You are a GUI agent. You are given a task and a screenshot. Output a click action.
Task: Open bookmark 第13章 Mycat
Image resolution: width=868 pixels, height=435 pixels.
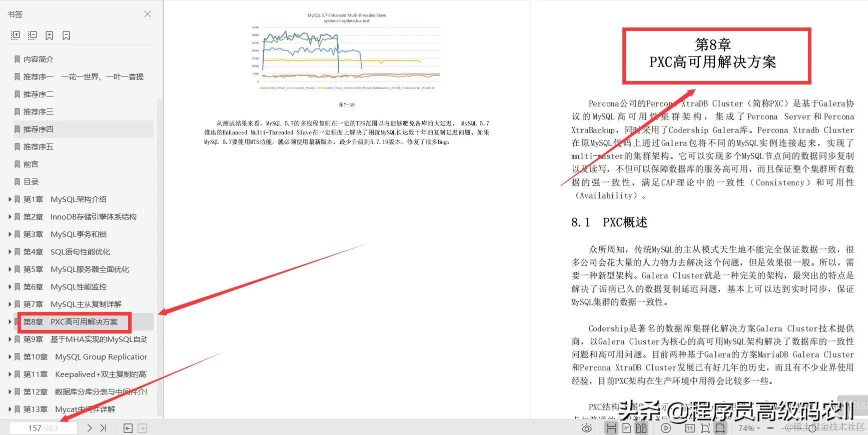click(69, 409)
